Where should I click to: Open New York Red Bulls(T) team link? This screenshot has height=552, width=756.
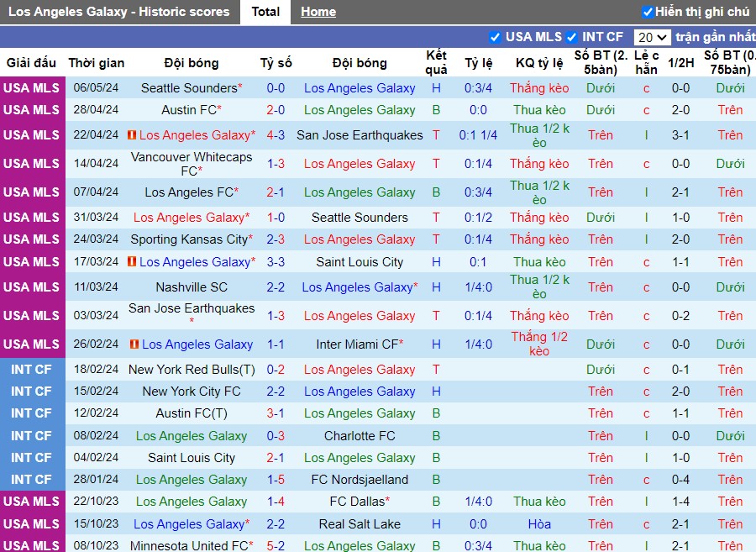pos(192,370)
